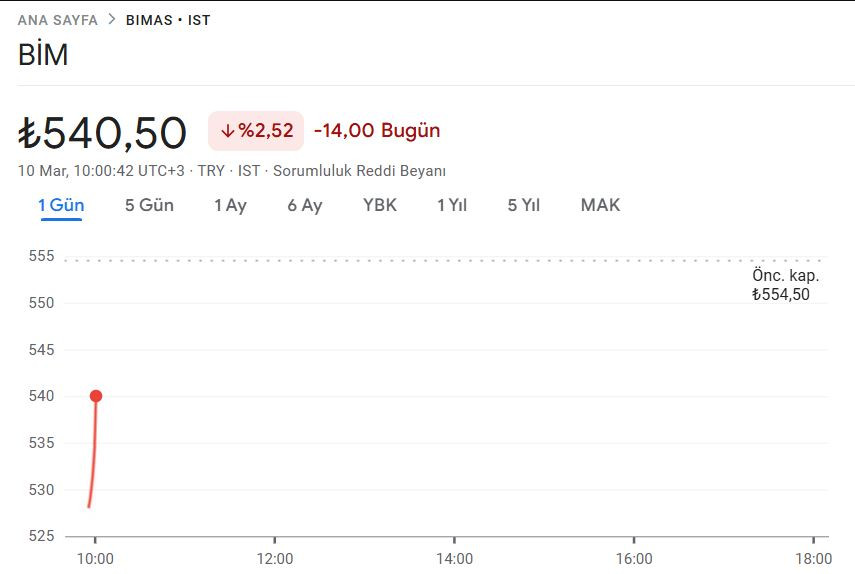Switch to the MAK range tab
Screen dimensions: 855x574
click(x=600, y=205)
